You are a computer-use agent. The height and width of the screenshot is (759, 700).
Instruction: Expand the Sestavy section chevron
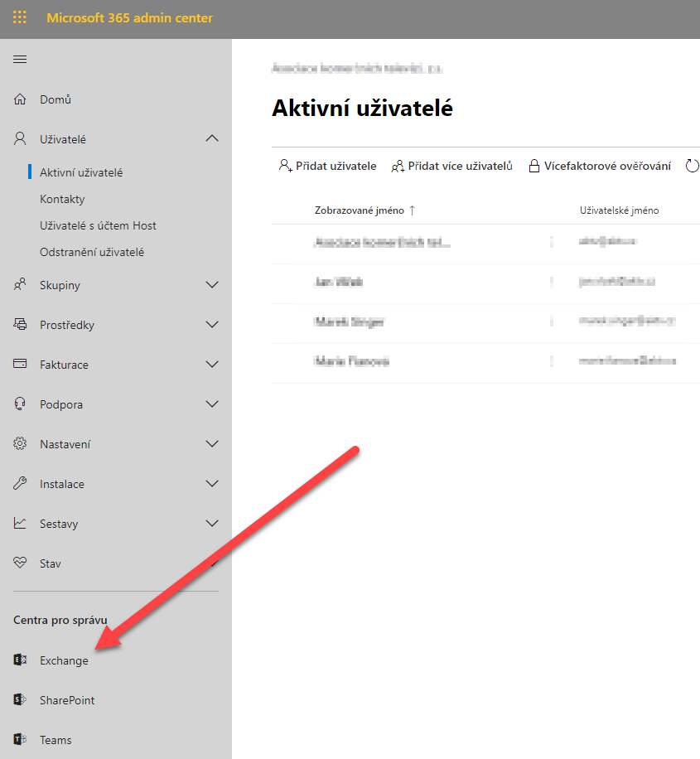tap(212, 524)
